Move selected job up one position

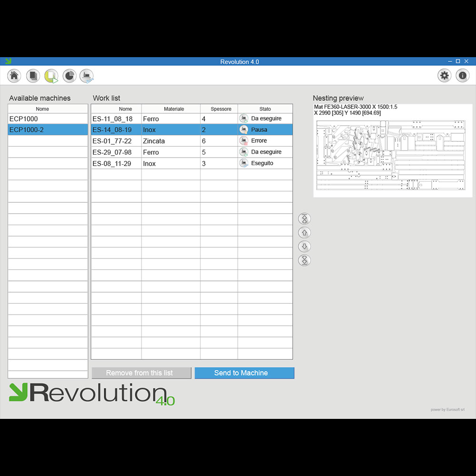305,233
